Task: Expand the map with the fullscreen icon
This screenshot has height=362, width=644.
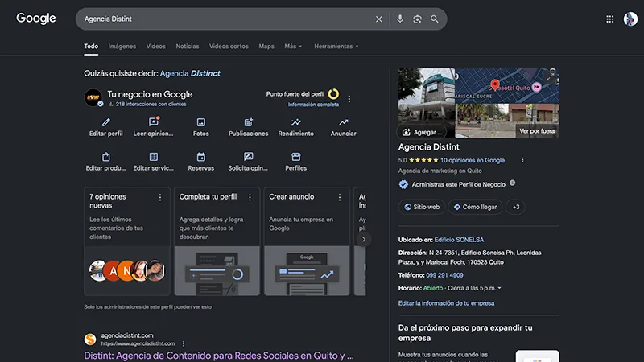Action: click(551, 76)
